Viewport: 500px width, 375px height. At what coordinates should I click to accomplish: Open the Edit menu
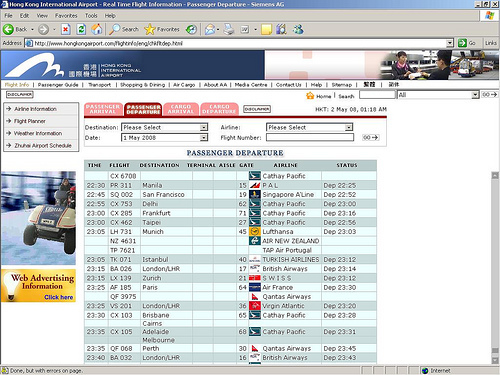click(24, 15)
